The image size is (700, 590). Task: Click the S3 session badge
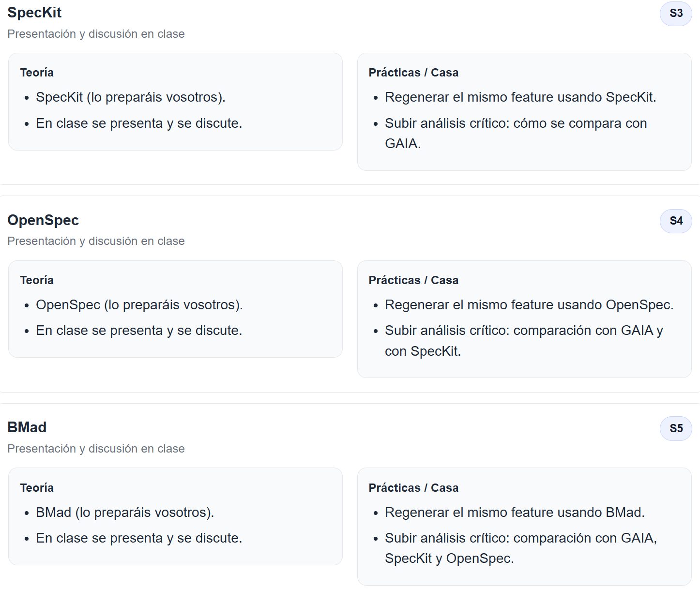pyautogui.click(x=676, y=13)
